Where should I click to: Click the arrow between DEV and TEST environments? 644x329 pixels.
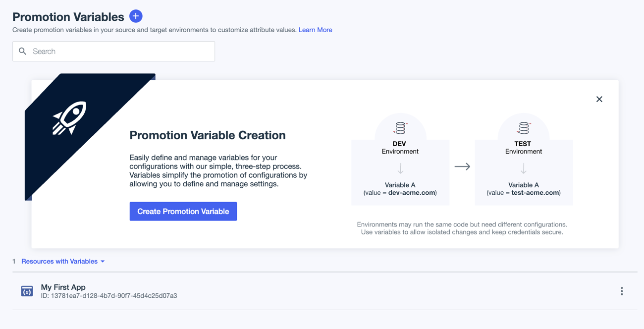click(x=462, y=166)
